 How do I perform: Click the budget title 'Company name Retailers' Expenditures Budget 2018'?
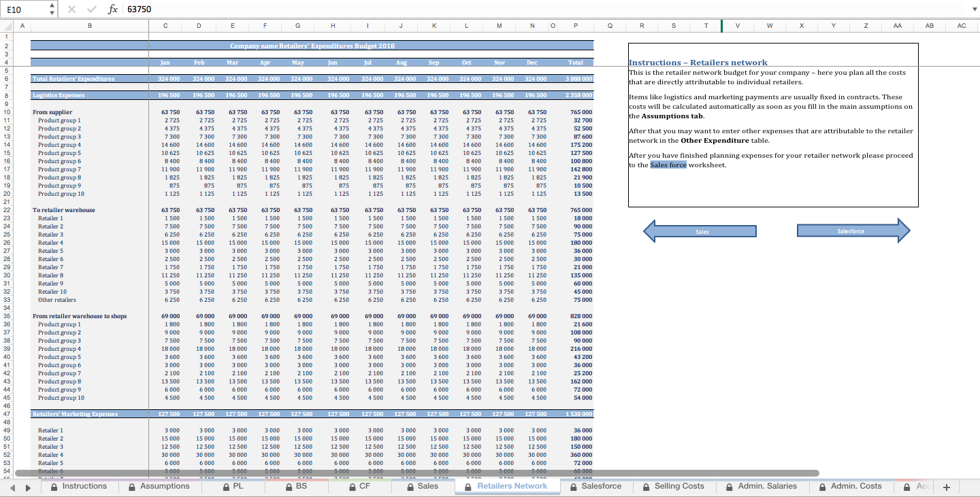(x=312, y=46)
